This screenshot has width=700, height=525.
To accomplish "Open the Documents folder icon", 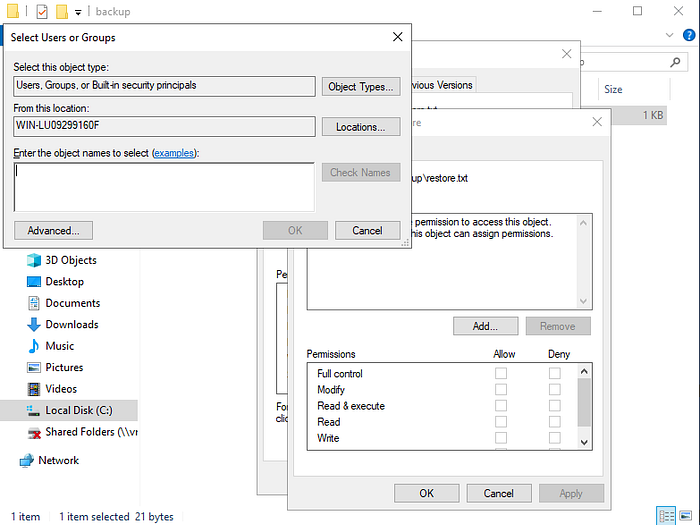I will click(34, 303).
